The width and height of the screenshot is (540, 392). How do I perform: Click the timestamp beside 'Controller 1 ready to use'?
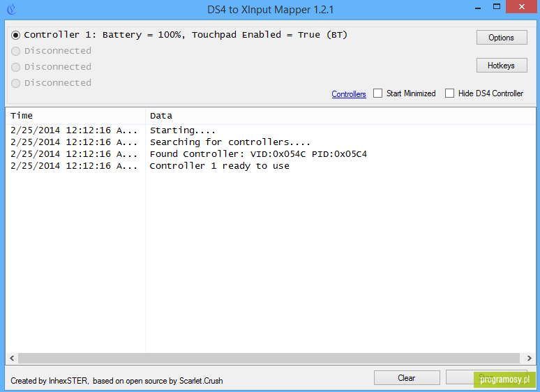[74, 166]
